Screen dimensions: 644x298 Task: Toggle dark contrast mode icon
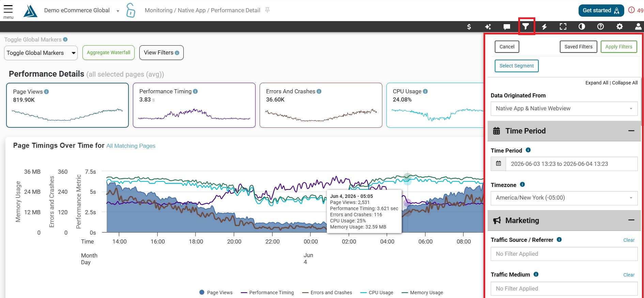click(582, 27)
